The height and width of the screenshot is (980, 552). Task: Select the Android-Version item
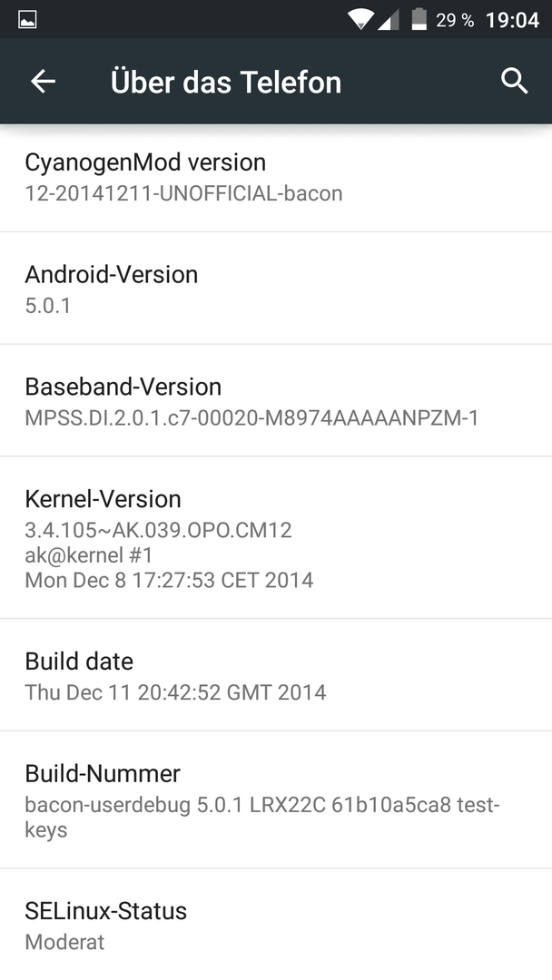(276, 289)
